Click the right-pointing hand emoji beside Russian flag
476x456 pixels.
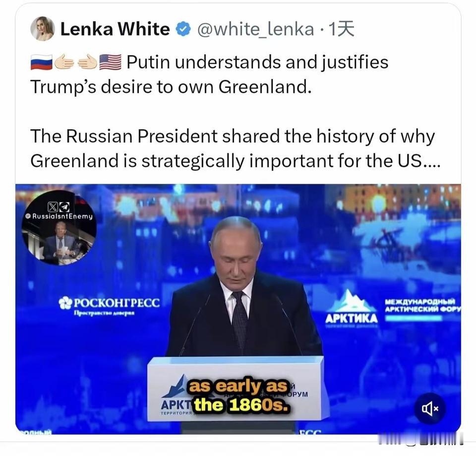coord(64,62)
